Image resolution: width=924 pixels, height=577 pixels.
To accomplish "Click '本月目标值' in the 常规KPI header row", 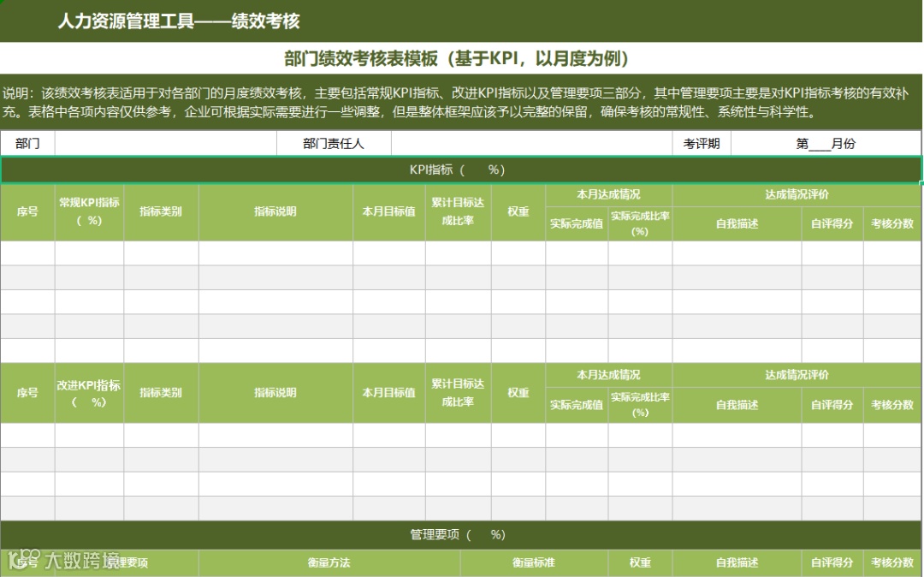I will pos(389,211).
